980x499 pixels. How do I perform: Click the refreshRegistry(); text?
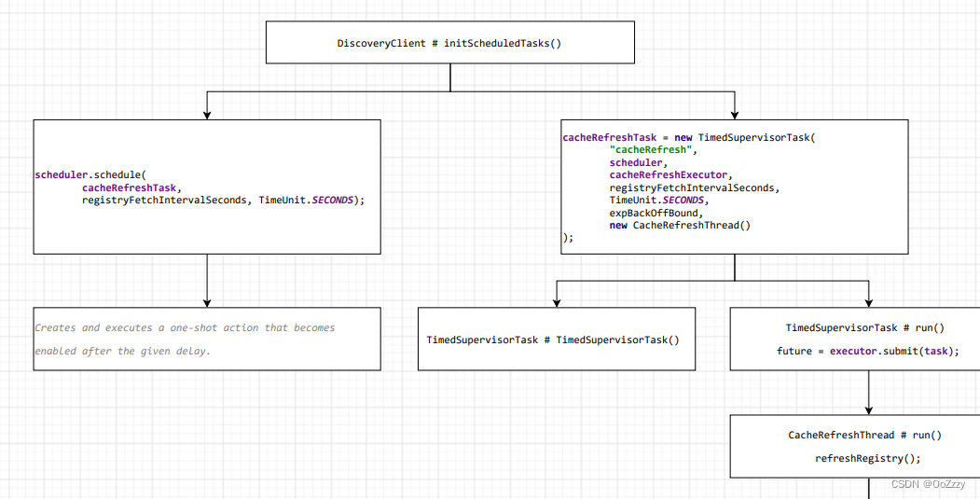click(x=867, y=458)
